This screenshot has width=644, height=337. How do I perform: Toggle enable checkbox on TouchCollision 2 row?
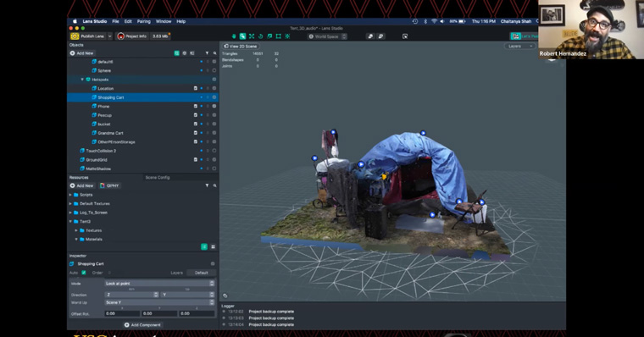[x=214, y=151]
